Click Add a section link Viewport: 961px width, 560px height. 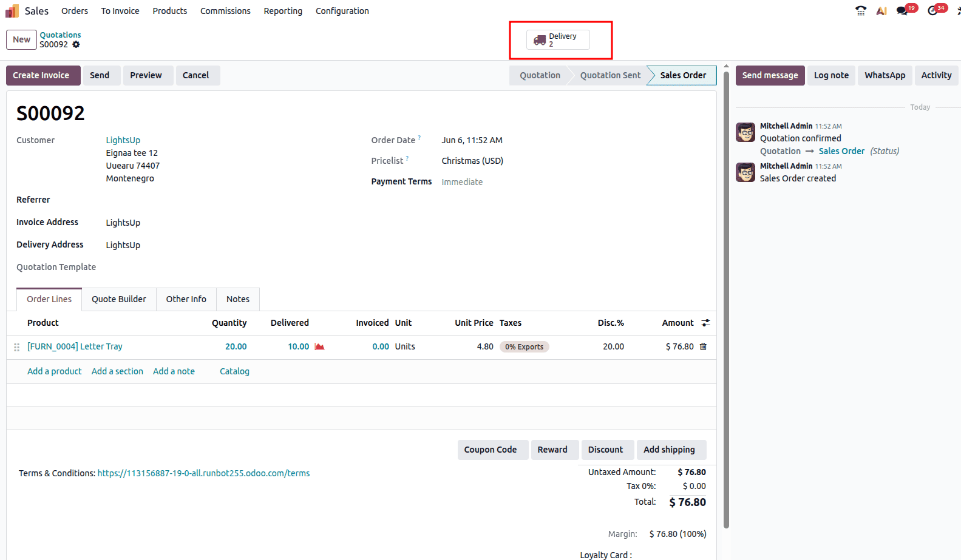[117, 371]
